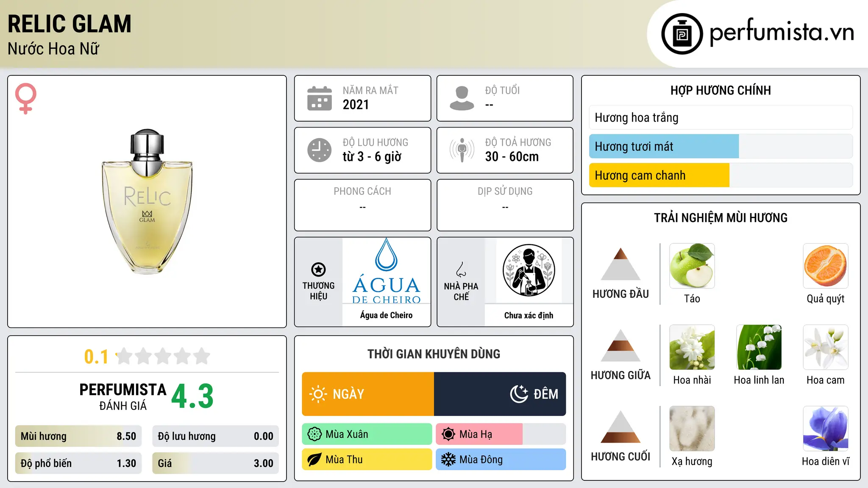Screen dimensions: 868x488
Task: Click the Giá 3.00 score bar
Action: [216, 463]
